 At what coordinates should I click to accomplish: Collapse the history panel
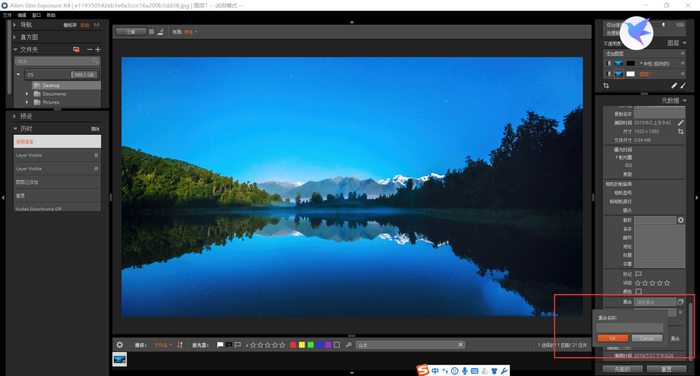tap(15, 129)
